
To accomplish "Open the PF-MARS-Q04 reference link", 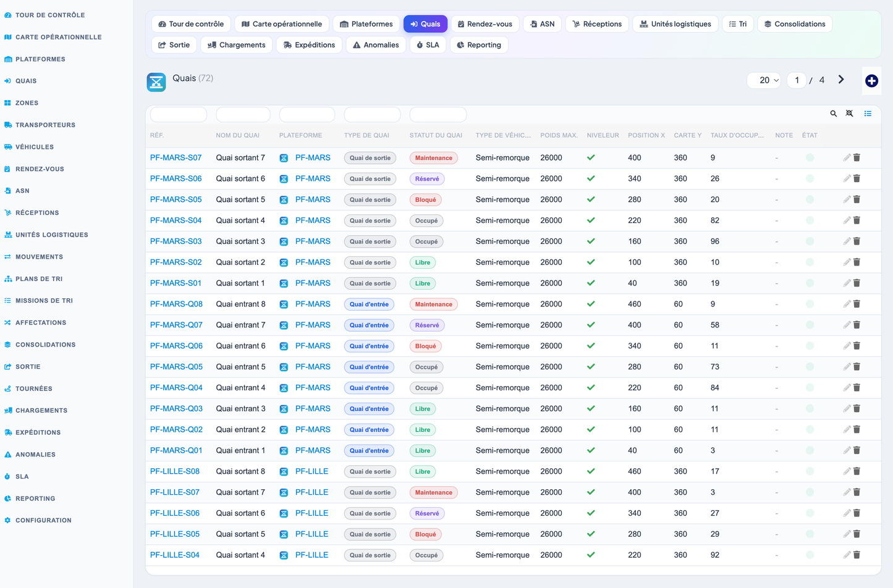I will [x=176, y=388].
